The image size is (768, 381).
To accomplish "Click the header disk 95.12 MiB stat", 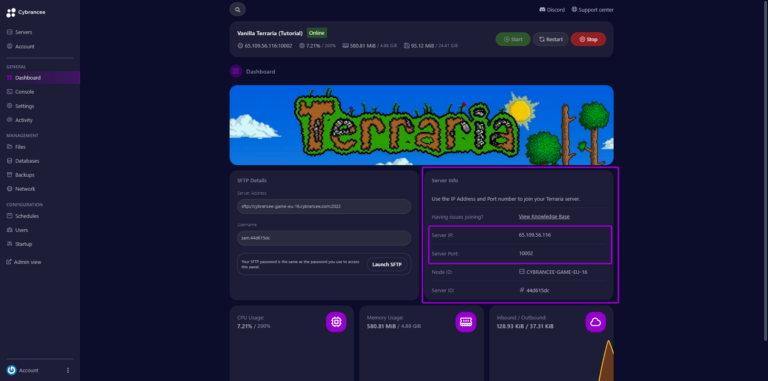I will pos(431,46).
